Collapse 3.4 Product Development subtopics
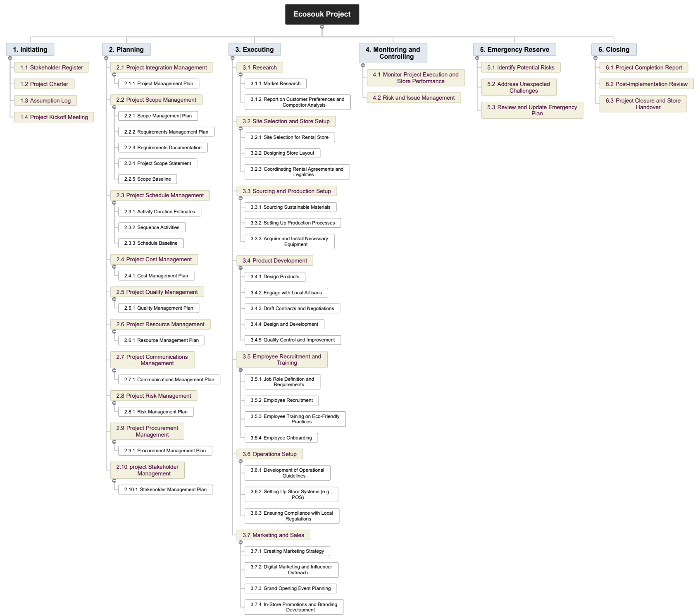 click(x=240, y=268)
